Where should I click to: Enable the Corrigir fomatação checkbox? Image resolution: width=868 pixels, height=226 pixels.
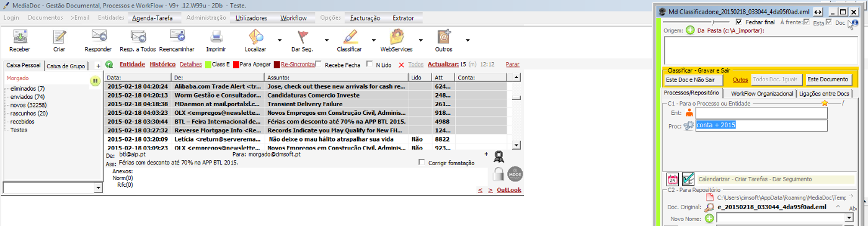click(x=422, y=163)
